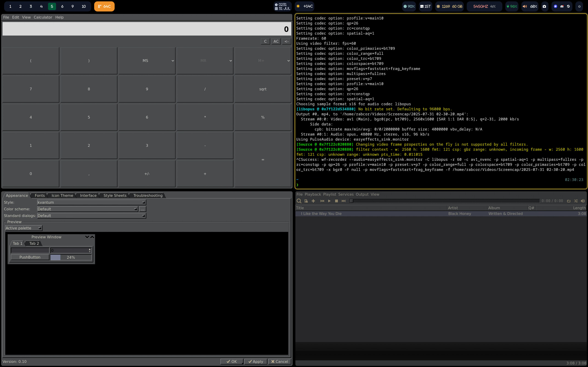The width and height of the screenshot is (588, 367).
Task: Open the Playlist menu in the audio player
Action: [x=329, y=195]
